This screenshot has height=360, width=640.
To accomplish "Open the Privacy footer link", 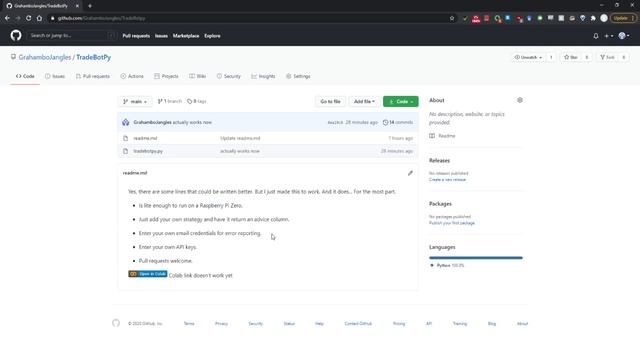I will click(x=221, y=324).
